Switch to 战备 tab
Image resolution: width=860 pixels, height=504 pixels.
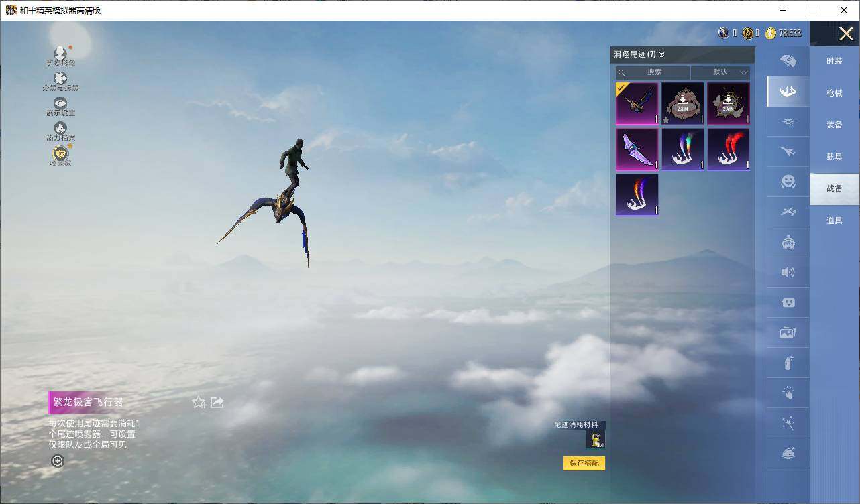(x=835, y=188)
